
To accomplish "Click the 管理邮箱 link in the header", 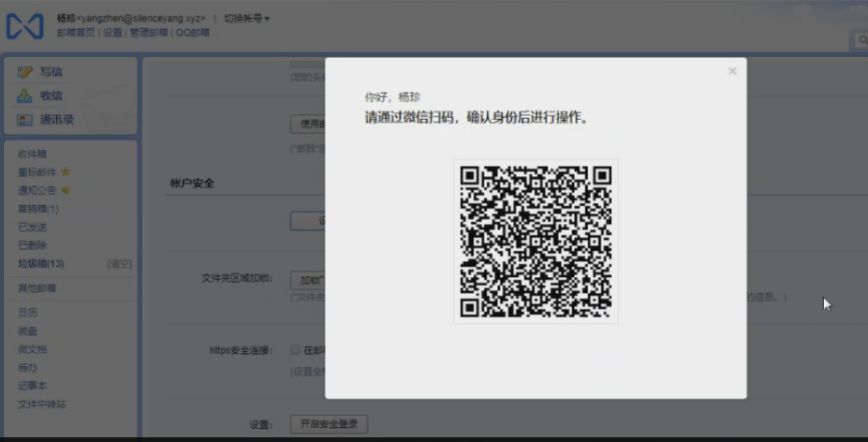I will [x=149, y=32].
